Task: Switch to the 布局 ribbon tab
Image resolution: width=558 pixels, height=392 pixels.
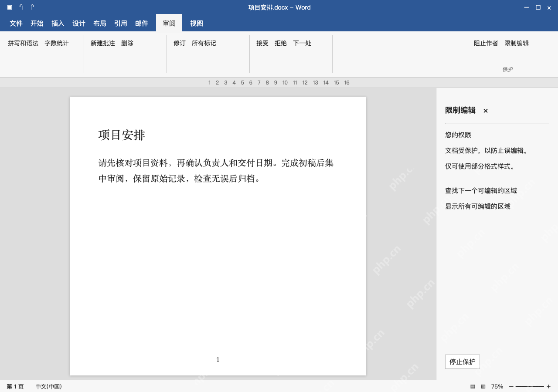Action: pos(100,24)
